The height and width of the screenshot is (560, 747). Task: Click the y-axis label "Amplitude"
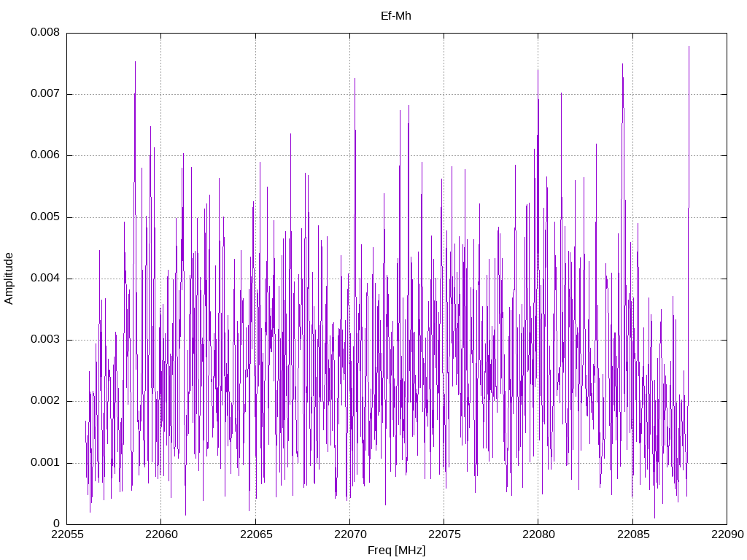pyautogui.click(x=9, y=279)
